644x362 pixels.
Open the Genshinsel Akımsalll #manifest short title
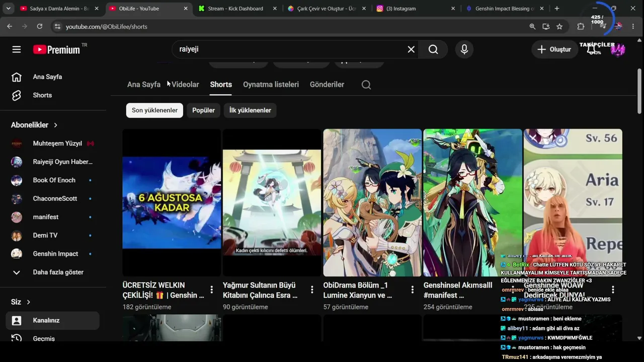click(458, 290)
